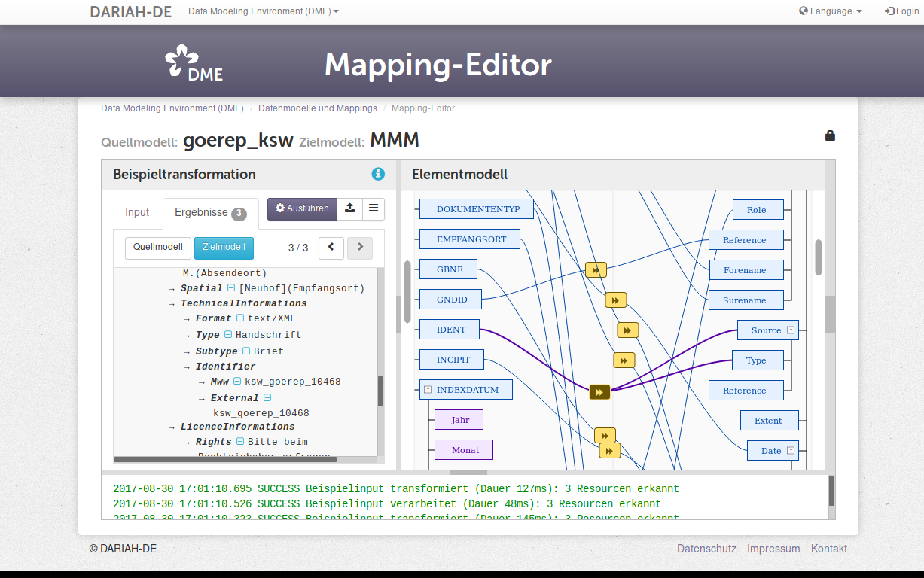The height and width of the screenshot is (578, 924).
Task: Open the Language dropdown
Action: tap(831, 11)
